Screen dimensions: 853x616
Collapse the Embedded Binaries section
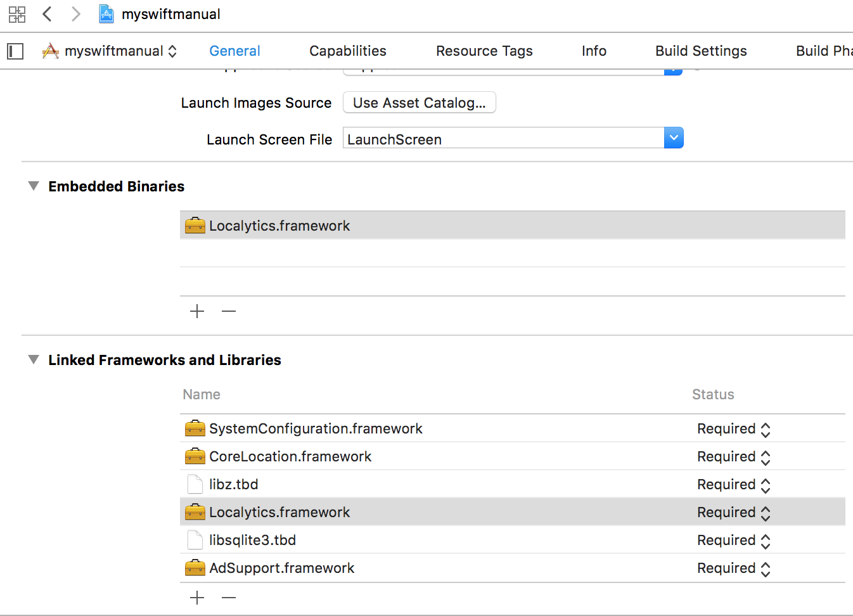click(34, 186)
